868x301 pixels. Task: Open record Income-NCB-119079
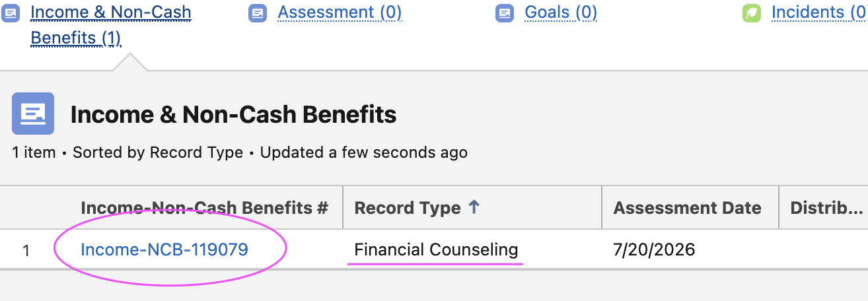[x=164, y=250]
